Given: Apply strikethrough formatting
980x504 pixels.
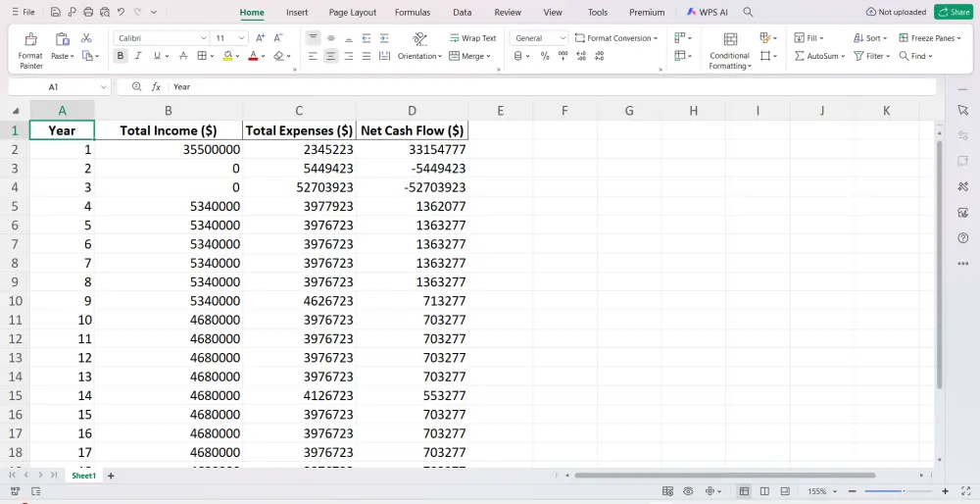Looking at the screenshot, I should (x=183, y=56).
